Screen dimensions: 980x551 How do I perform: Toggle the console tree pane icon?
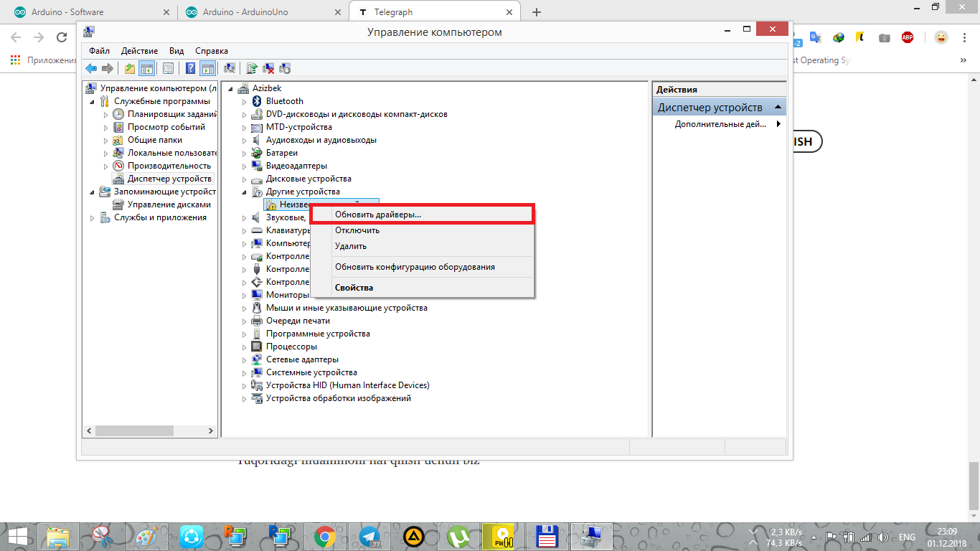coord(146,68)
